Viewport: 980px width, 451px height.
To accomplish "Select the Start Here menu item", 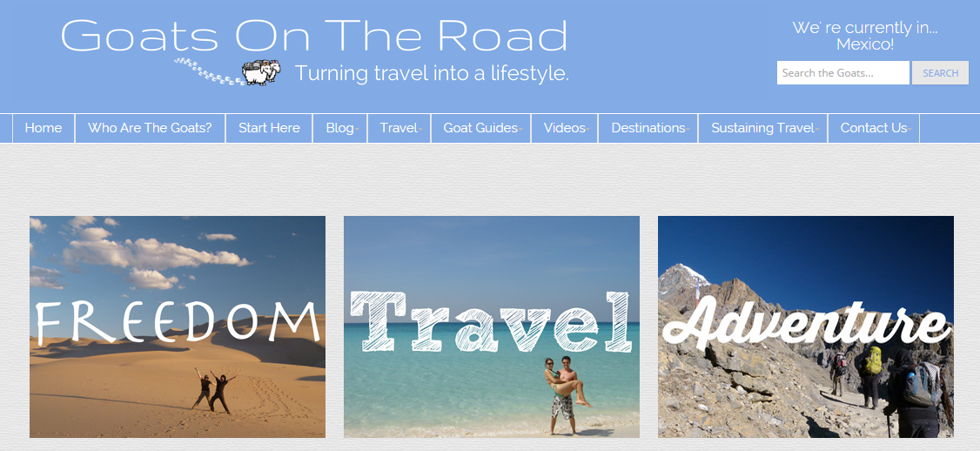I will pos(270,128).
